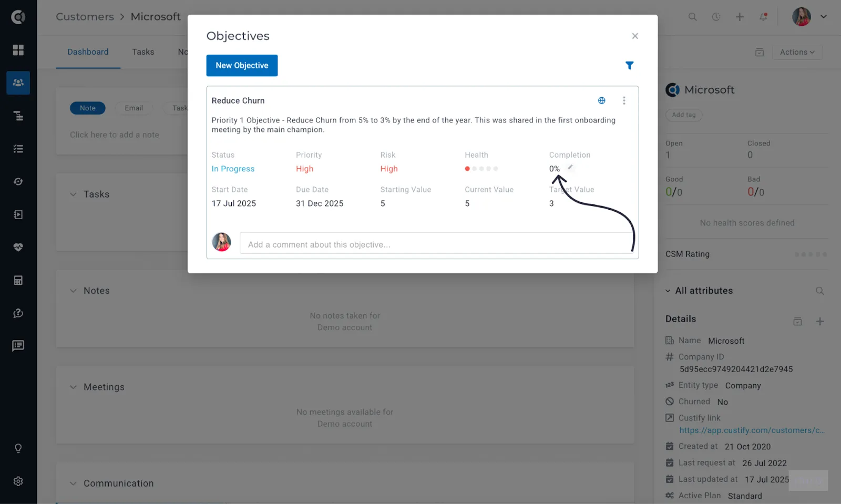
Task: Click the Add tag button
Action: pyautogui.click(x=684, y=115)
